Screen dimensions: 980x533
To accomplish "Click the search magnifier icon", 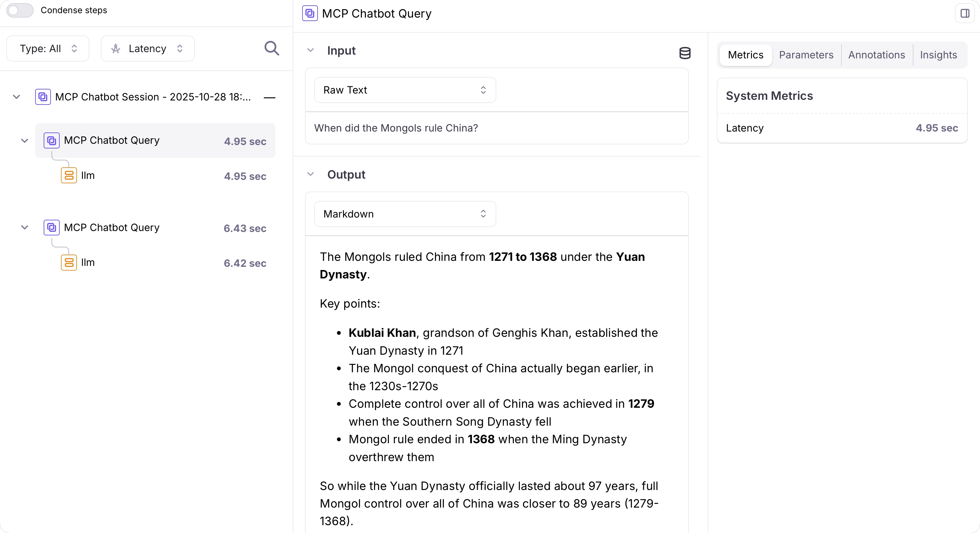I will click(272, 48).
